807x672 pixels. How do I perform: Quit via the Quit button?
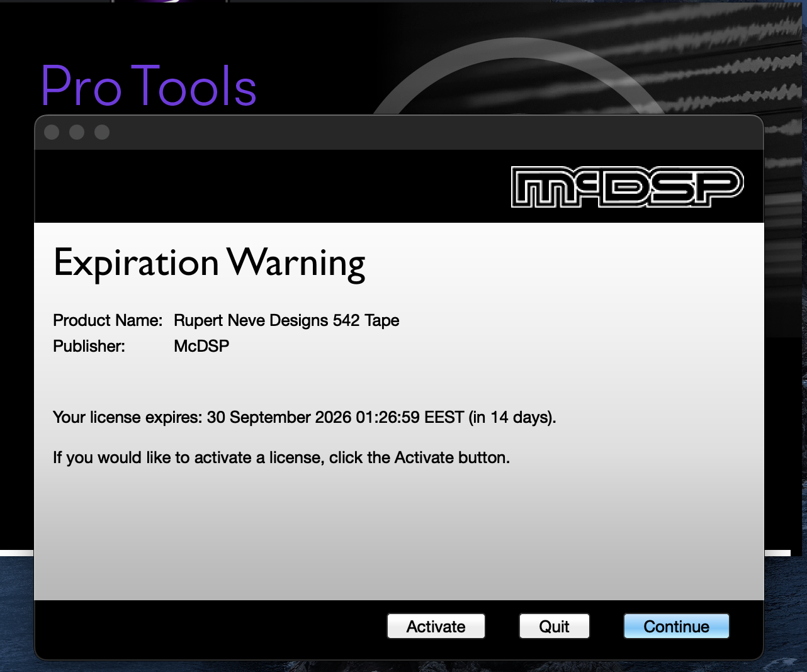pos(554,626)
